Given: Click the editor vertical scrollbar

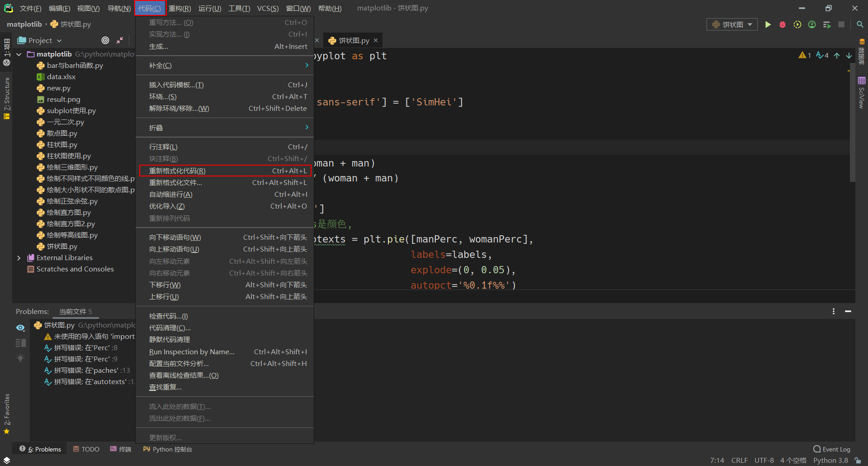Looking at the screenshot, I should coord(852,122).
